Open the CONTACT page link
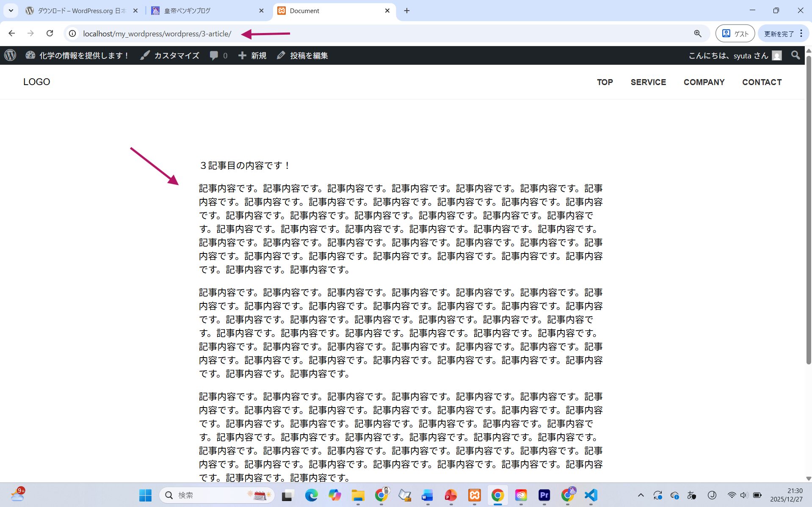 click(762, 82)
